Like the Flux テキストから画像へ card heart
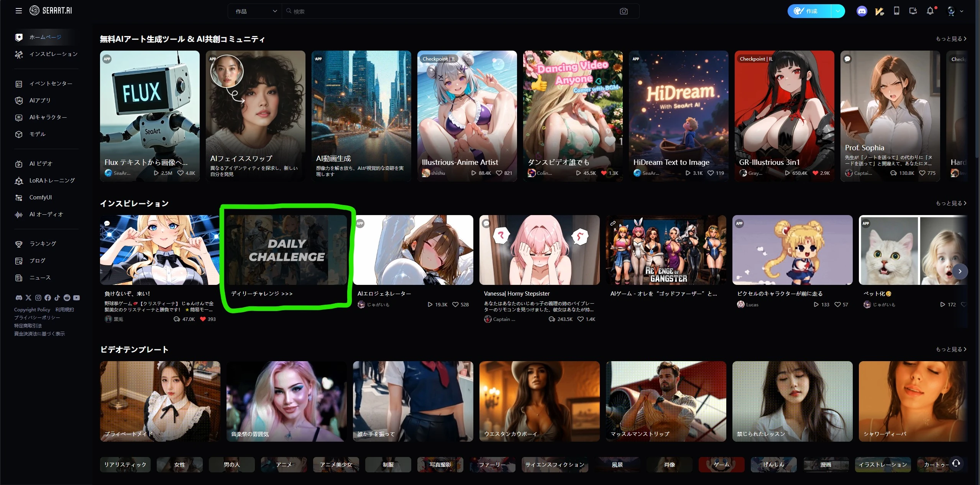This screenshot has height=485, width=980. pyautogui.click(x=180, y=173)
